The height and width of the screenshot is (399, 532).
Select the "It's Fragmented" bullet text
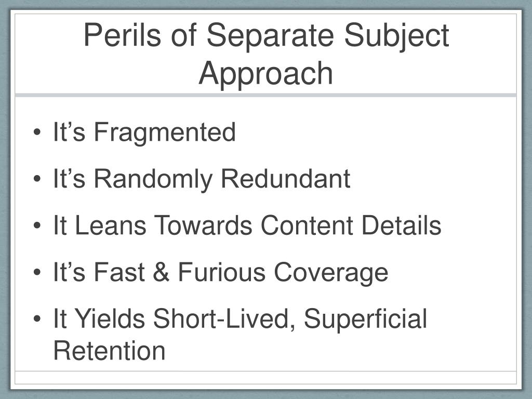144,133
